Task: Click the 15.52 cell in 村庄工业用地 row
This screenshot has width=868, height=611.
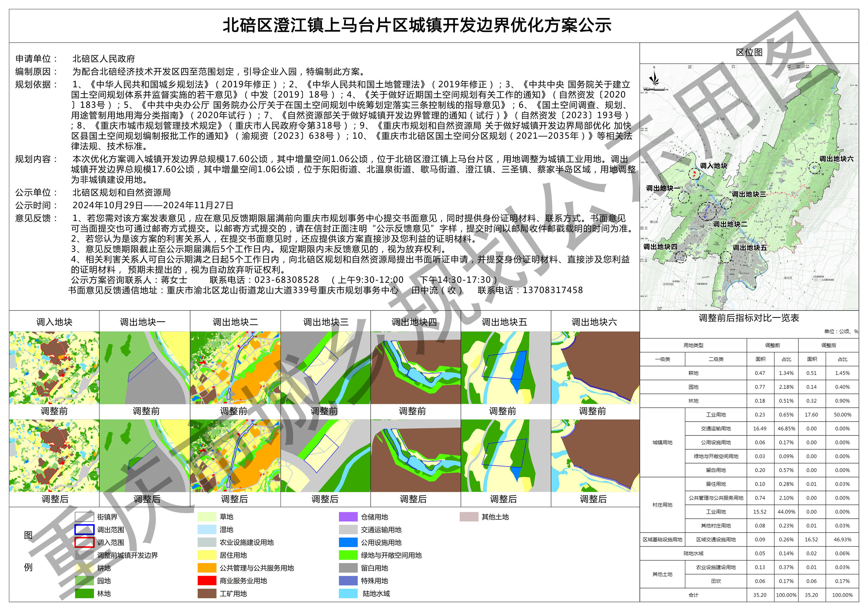Action: pyautogui.click(x=760, y=512)
